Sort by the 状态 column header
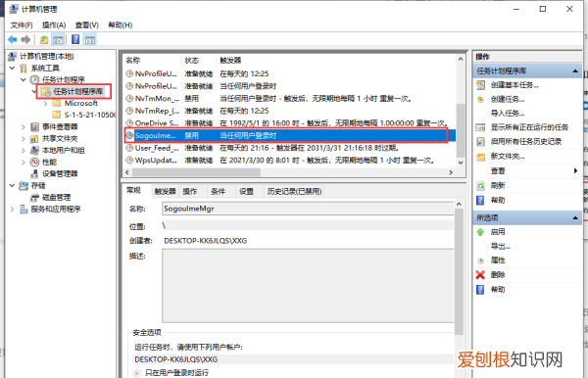The image size is (588, 378). (198, 61)
